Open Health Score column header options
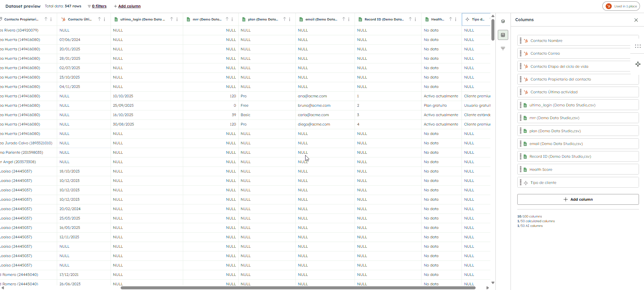Image resolution: width=644 pixels, height=290 pixels. click(456, 19)
